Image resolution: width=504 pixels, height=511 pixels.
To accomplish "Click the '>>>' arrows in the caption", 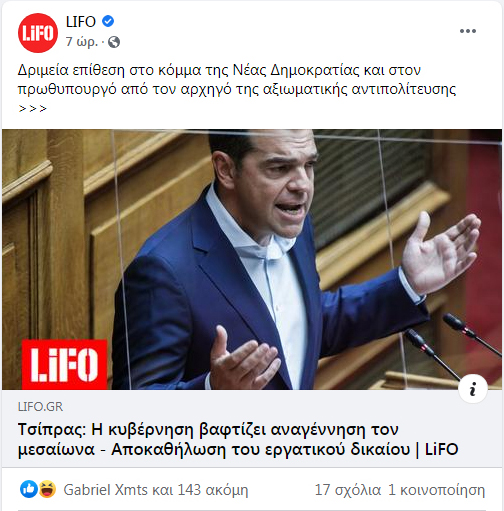I will (x=32, y=109).
